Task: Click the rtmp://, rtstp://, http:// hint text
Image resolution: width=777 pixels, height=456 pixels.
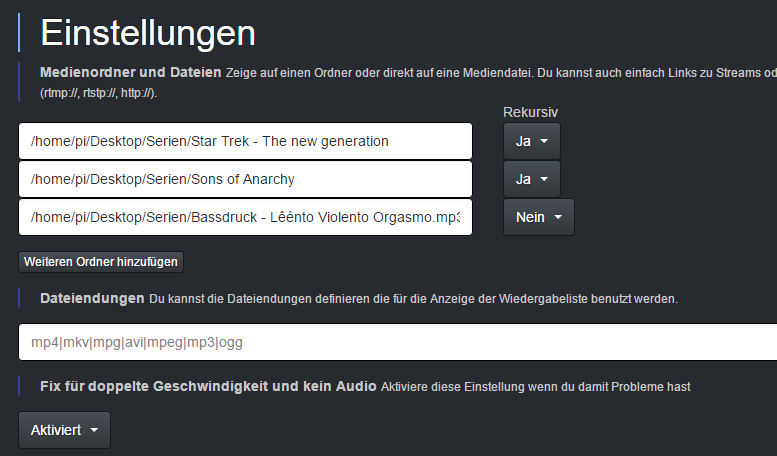Action: pyautogui.click(x=99, y=93)
